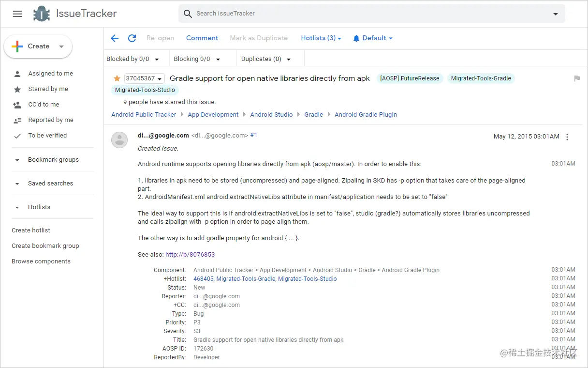
Task: Click the #1 comment permalink
Action: tap(254, 136)
